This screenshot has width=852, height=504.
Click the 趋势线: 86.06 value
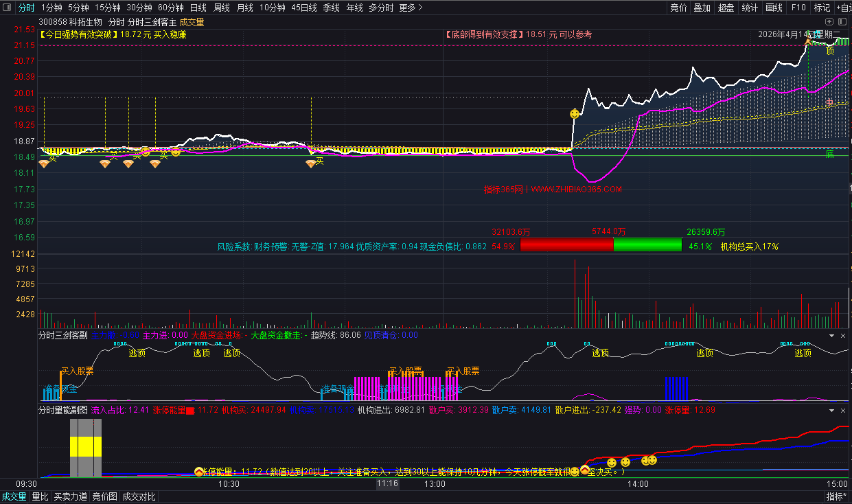(x=336, y=336)
